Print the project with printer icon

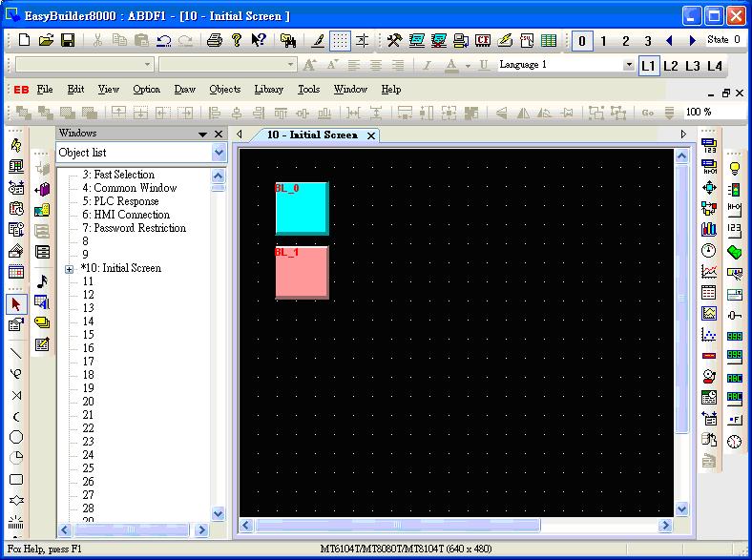215,40
